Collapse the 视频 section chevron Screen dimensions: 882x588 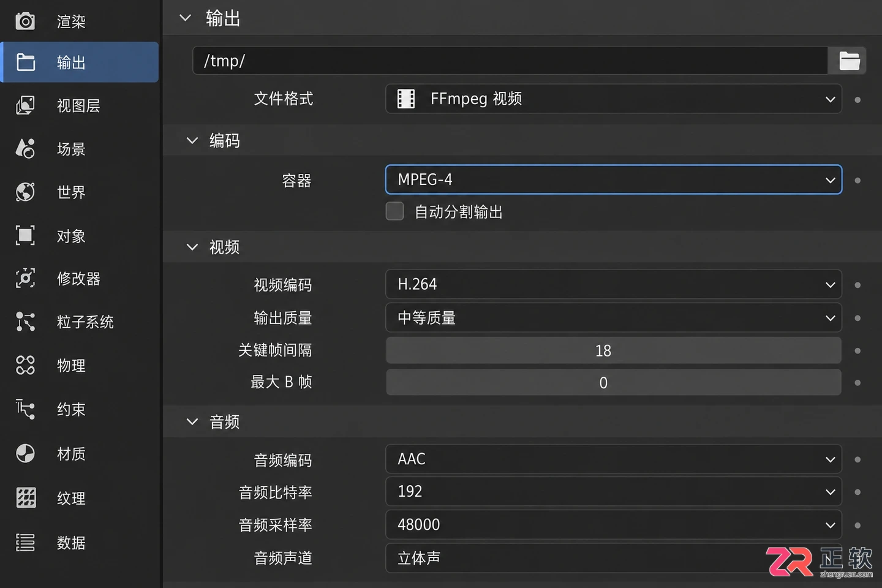[x=192, y=247]
